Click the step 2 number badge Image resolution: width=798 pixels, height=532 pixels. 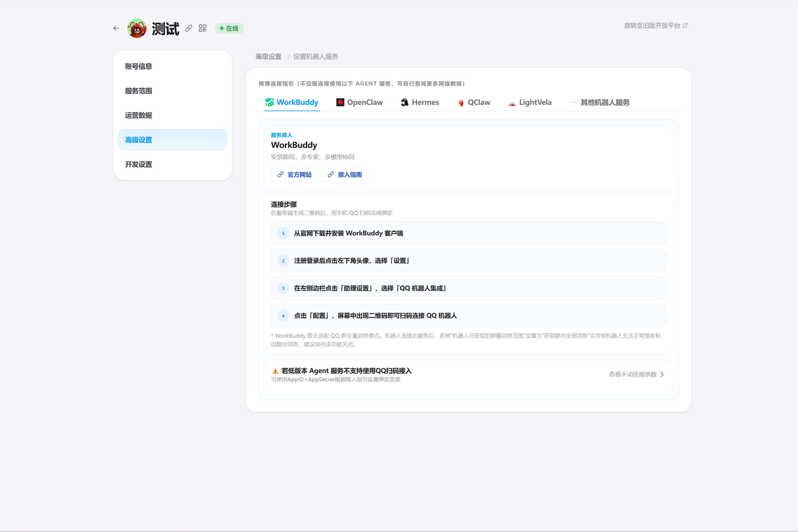pos(283,260)
